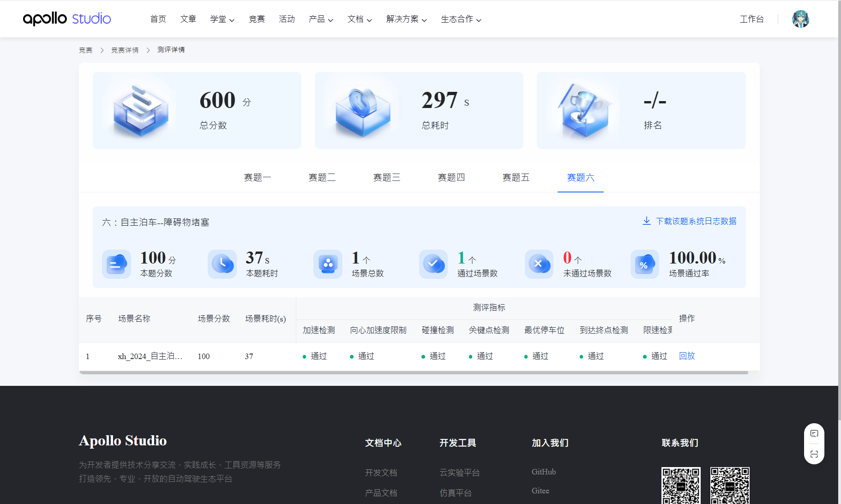Go to 竞赛详情 in the breadcrumb

click(125, 50)
